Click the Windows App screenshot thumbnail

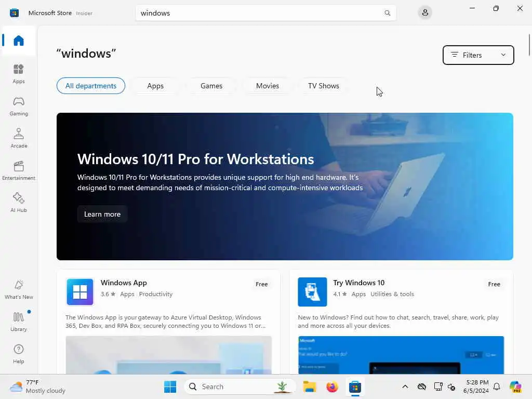[169, 355]
